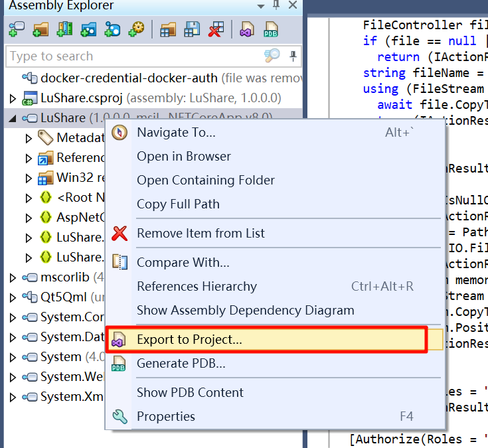Open Assembly Explorer window options dropdown arrow
Screen dimensions: 488x448
(260, 6)
